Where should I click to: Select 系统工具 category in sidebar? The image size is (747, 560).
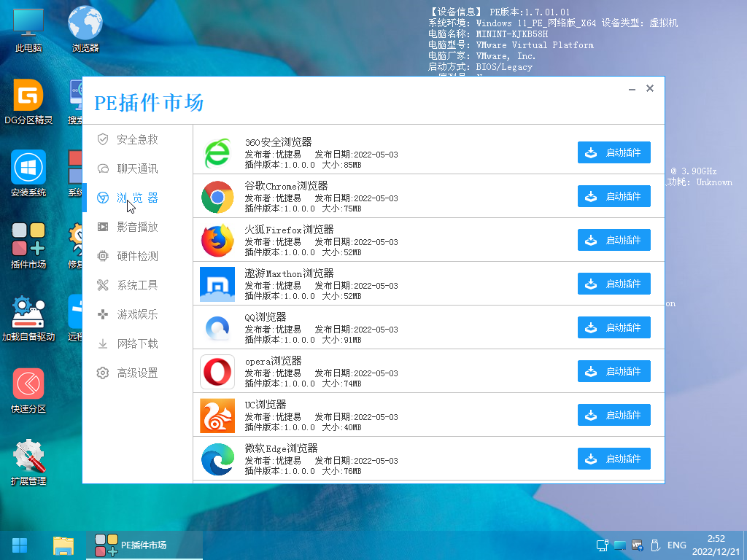137,285
